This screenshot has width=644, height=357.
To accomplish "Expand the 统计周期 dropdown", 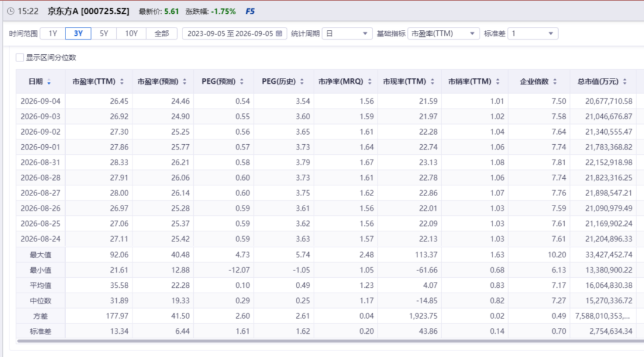I will [347, 33].
